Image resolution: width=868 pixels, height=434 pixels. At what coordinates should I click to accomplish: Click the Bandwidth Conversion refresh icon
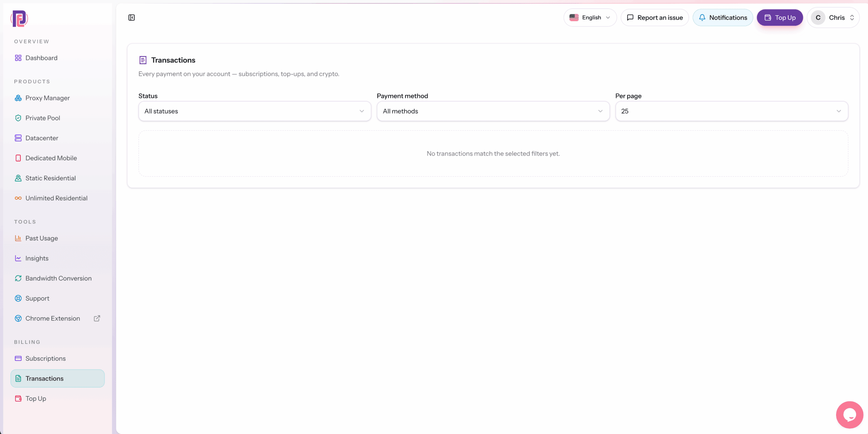18,278
